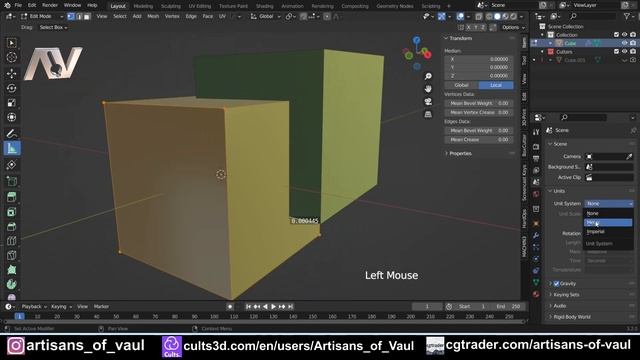
Task: Switch to Modeling workspace tab
Action: (143, 6)
